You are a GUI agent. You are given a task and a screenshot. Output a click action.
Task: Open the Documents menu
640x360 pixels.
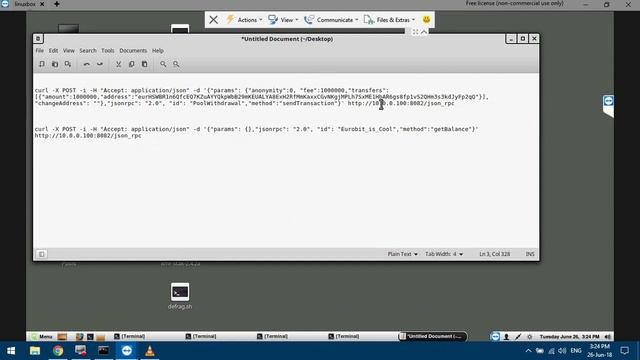(133, 51)
